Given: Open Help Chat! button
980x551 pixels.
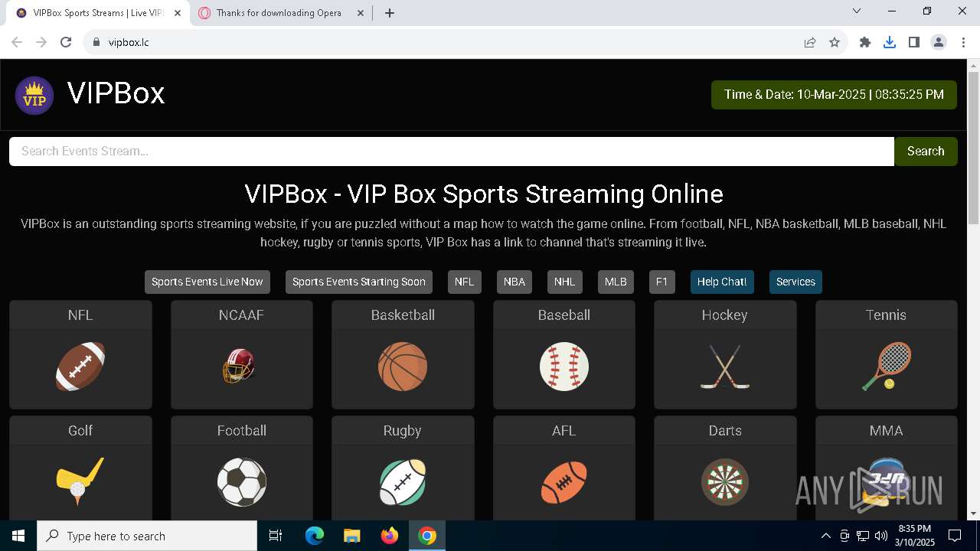Looking at the screenshot, I should [722, 282].
